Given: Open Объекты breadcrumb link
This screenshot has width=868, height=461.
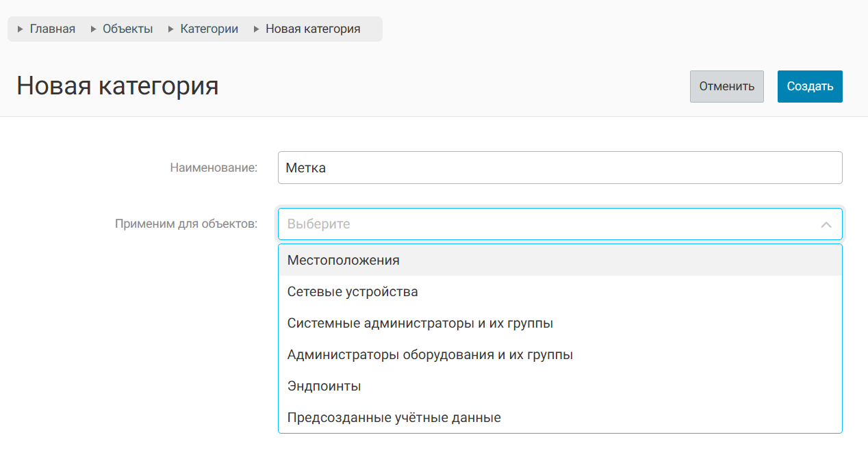Looking at the screenshot, I should [x=127, y=29].
